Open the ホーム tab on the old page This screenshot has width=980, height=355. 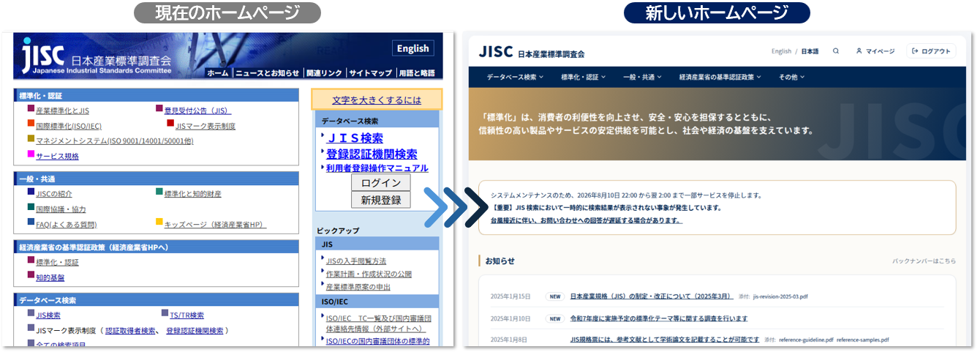click(x=217, y=72)
